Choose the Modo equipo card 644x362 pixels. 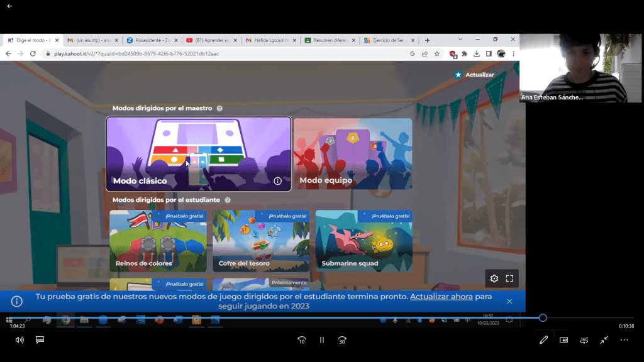[353, 154]
